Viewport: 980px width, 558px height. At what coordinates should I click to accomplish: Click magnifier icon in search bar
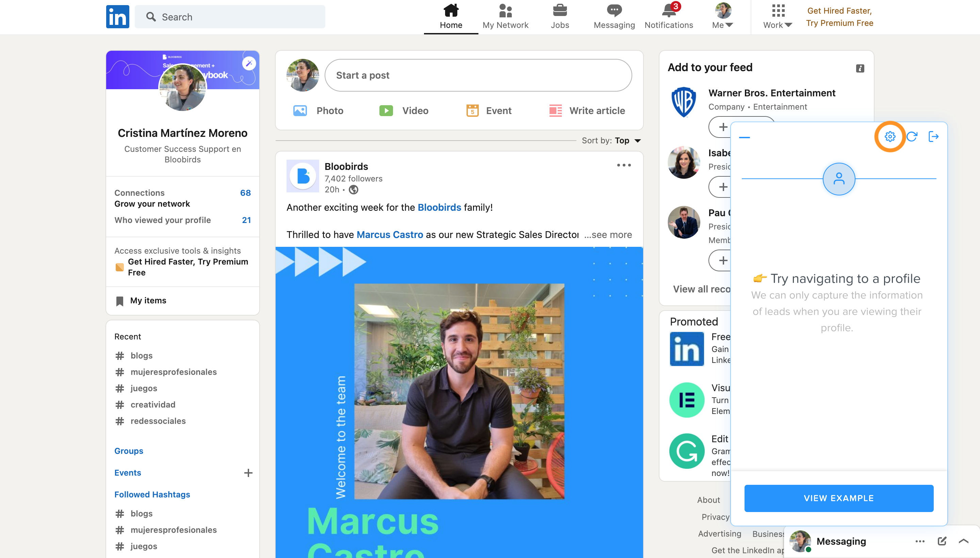click(x=151, y=17)
